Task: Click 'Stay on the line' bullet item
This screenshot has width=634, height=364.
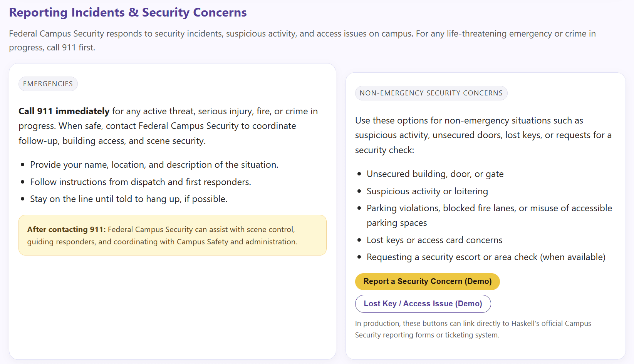Action: click(129, 199)
